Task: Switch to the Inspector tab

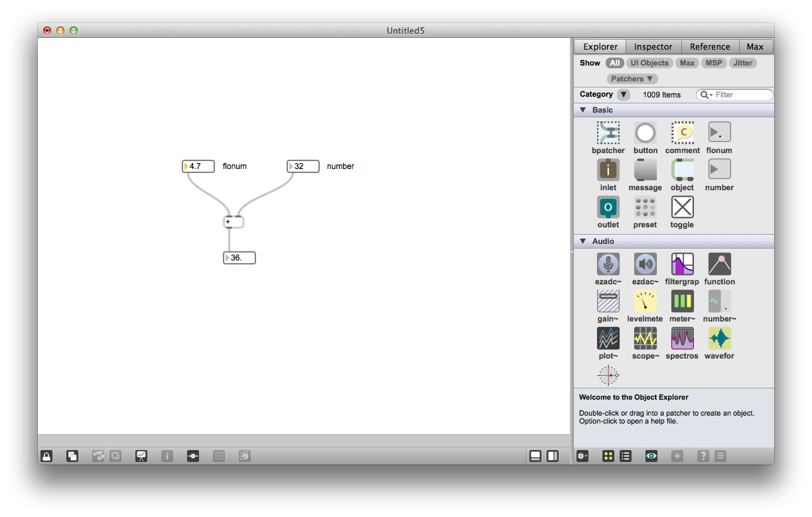Action: pyautogui.click(x=653, y=46)
